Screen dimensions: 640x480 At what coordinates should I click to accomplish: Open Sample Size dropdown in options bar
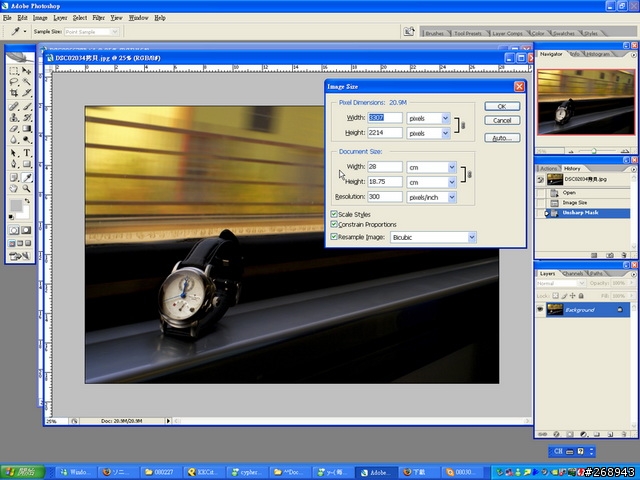pos(115,32)
